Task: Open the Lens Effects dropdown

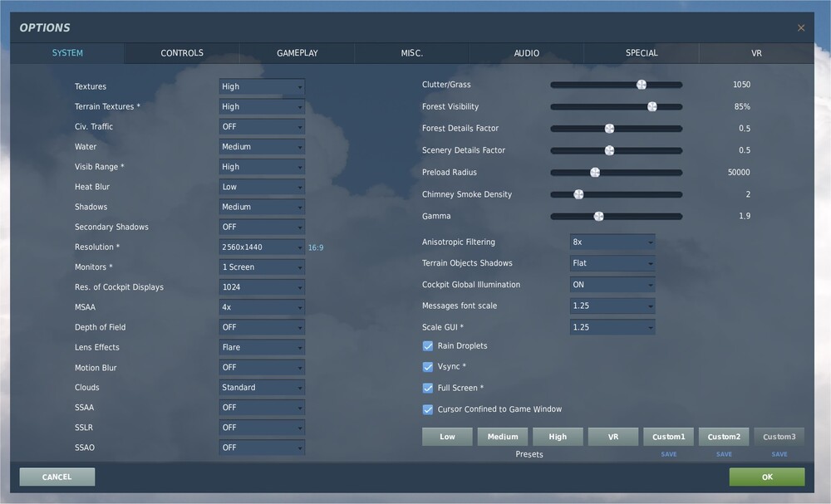Action: [x=262, y=347]
